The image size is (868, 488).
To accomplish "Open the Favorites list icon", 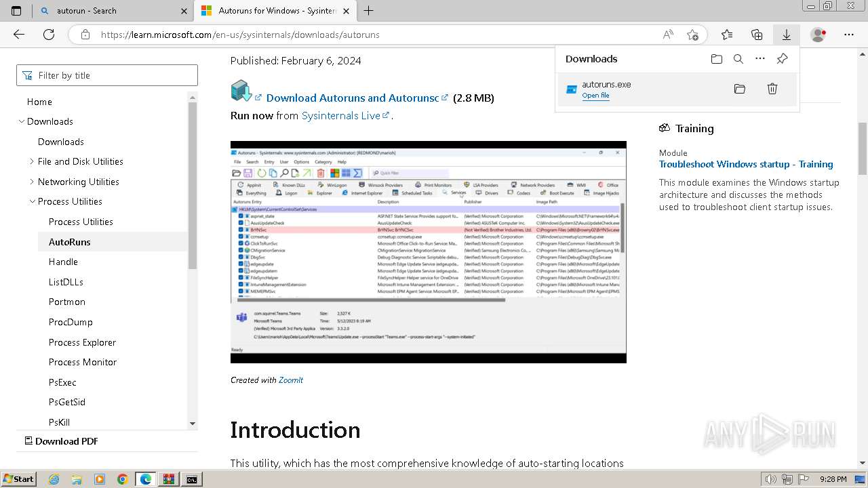I will 727,35.
